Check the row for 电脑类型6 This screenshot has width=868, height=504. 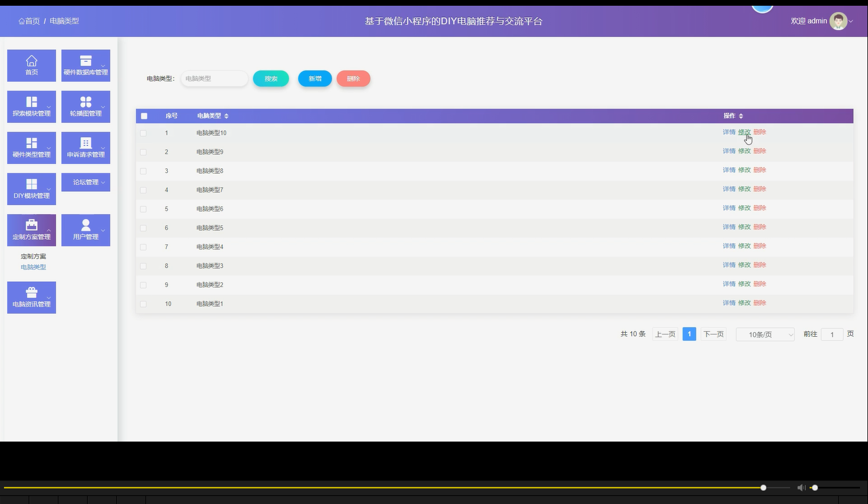pyautogui.click(x=143, y=209)
